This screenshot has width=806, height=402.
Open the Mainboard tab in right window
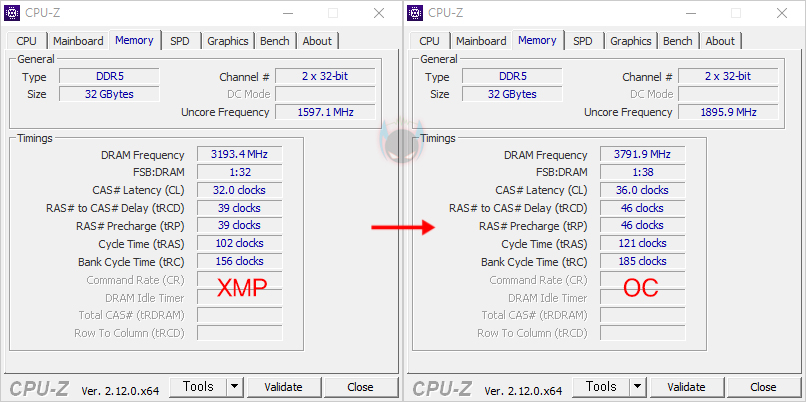pos(481,41)
